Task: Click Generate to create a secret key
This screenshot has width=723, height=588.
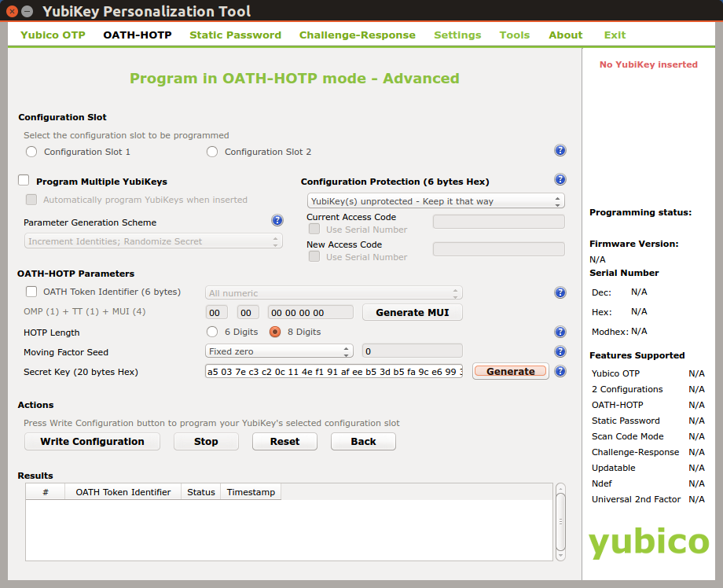Action: (x=511, y=371)
